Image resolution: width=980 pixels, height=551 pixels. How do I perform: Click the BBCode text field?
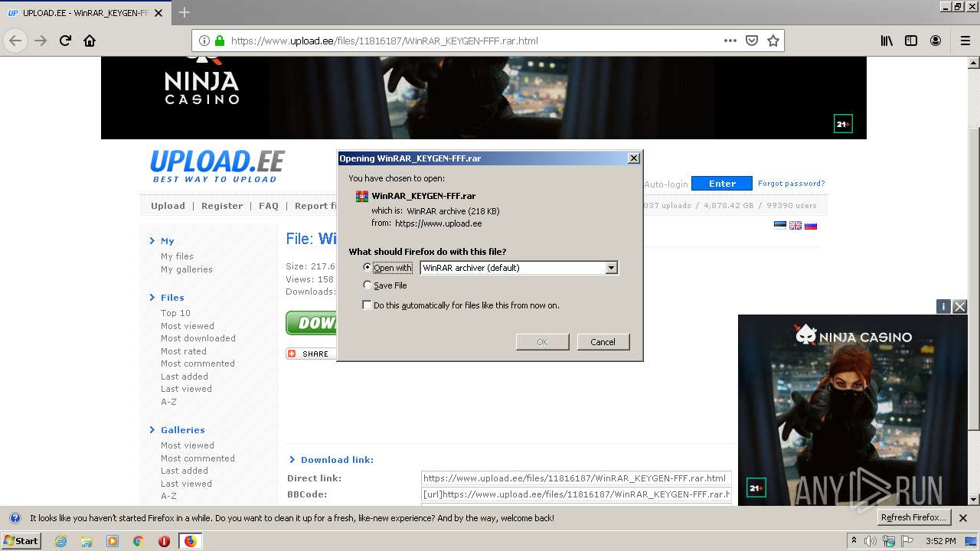click(577, 494)
